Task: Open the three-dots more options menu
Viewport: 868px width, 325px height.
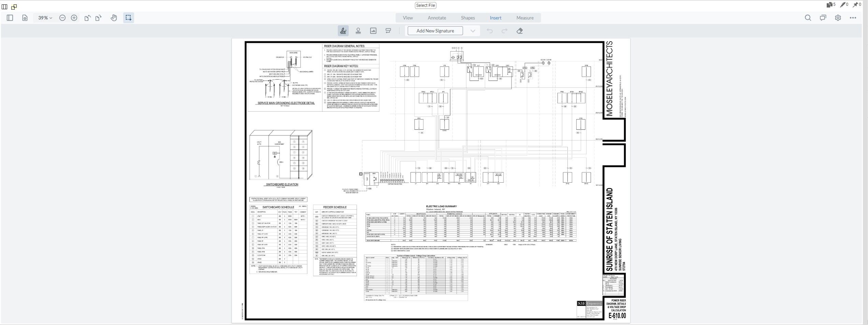Action: pyautogui.click(x=853, y=18)
